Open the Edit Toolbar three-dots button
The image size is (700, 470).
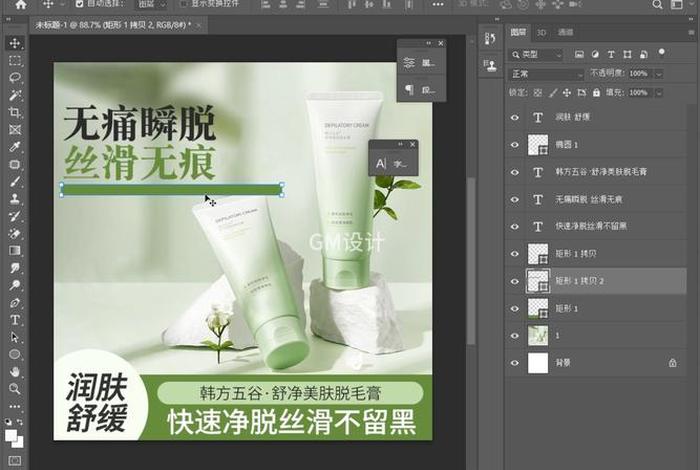15,407
